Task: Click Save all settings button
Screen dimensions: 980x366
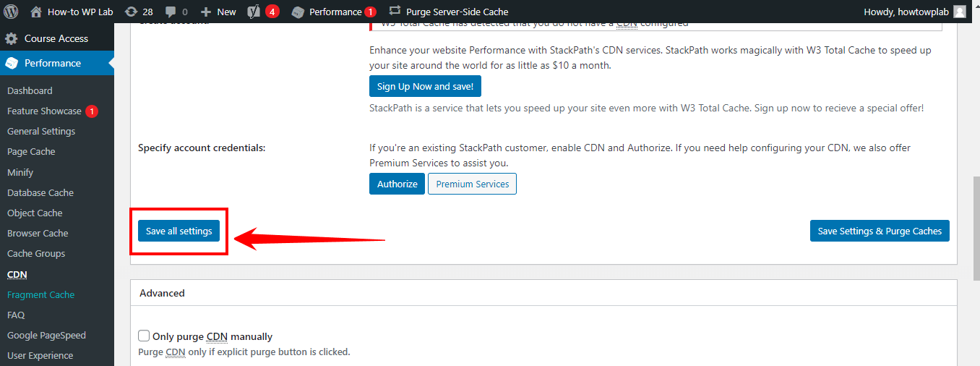Action: [179, 231]
